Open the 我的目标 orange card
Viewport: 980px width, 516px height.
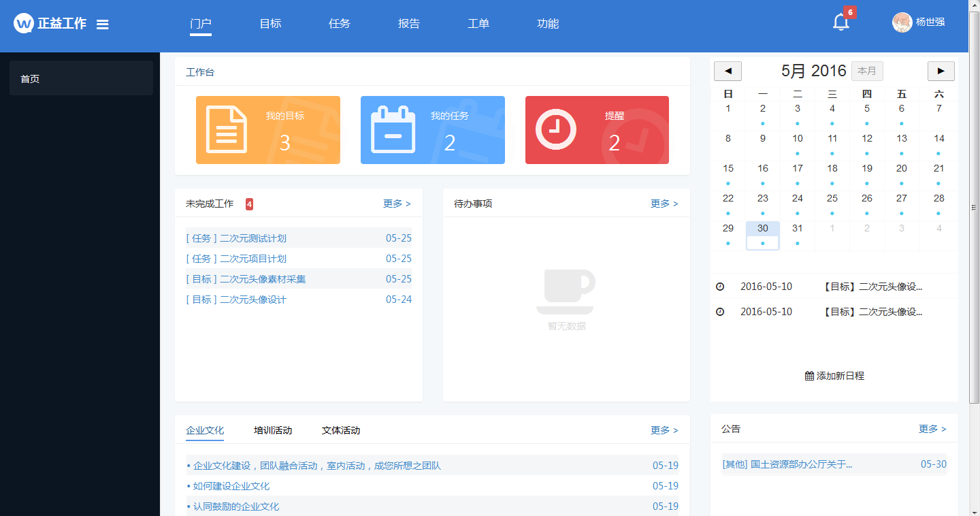268,130
